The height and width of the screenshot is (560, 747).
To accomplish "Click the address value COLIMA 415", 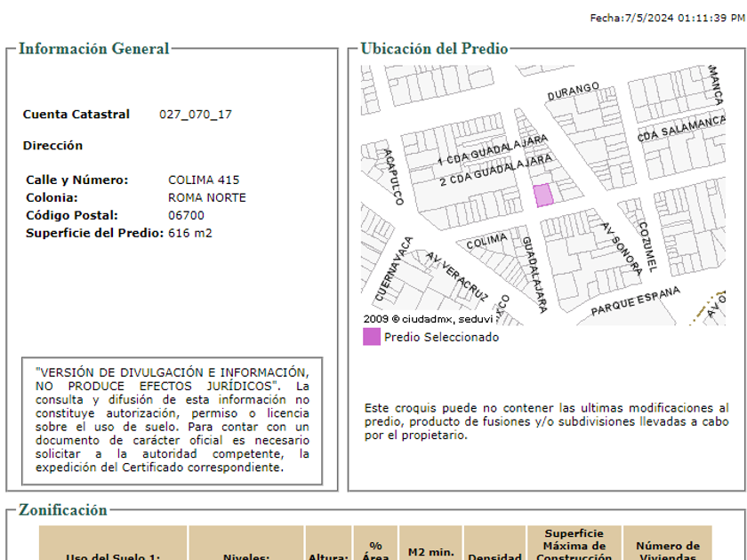I will 204,180.
